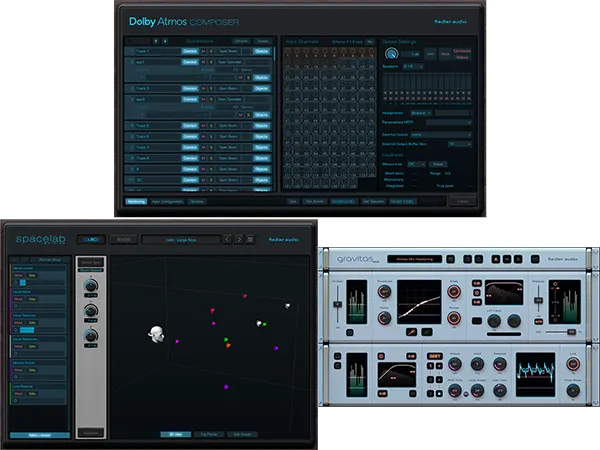This screenshot has height=450, width=600.
Task: Click the output level knob in Dolby Atmos Composer
Action: (391, 54)
